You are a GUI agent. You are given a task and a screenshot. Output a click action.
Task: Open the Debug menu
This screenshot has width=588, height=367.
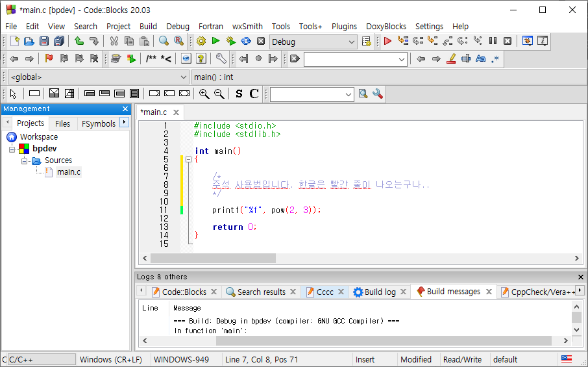177,26
